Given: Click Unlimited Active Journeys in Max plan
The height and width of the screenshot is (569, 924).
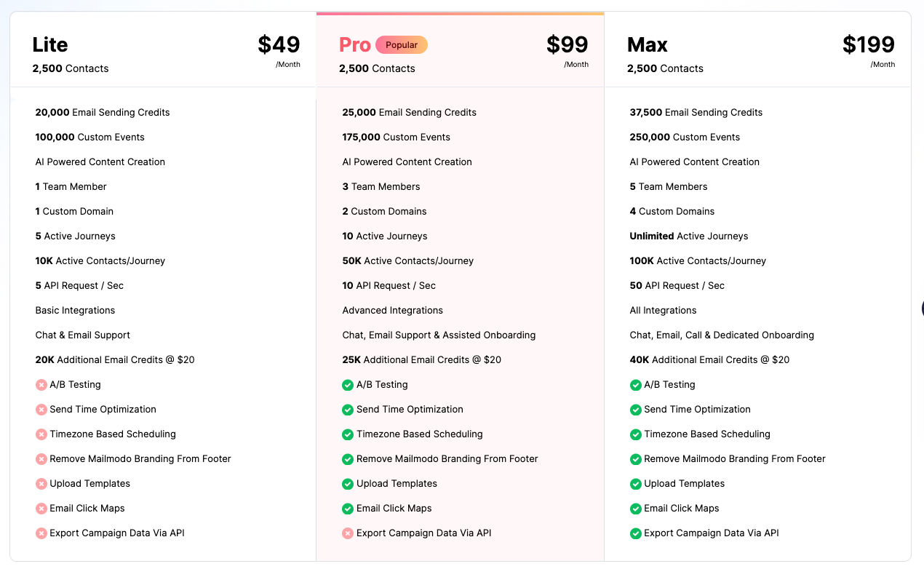Looking at the screenshot, I should click(688, 236).
